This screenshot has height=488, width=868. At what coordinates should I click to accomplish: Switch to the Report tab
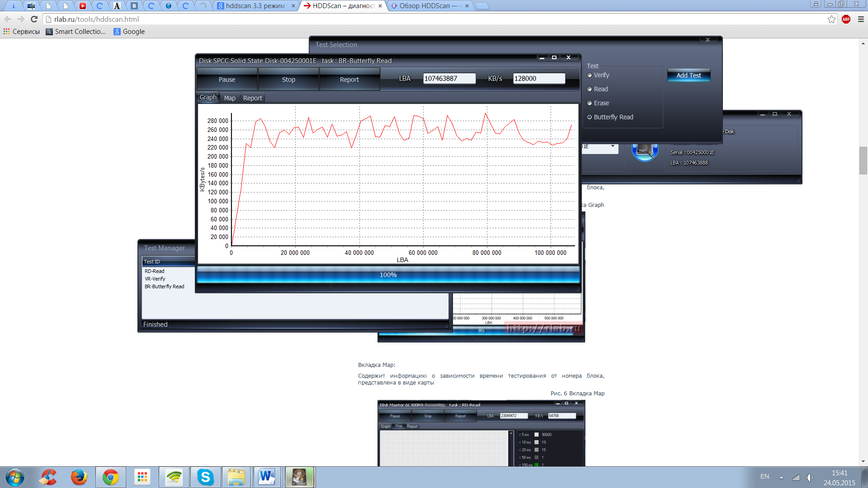(252, 98)
